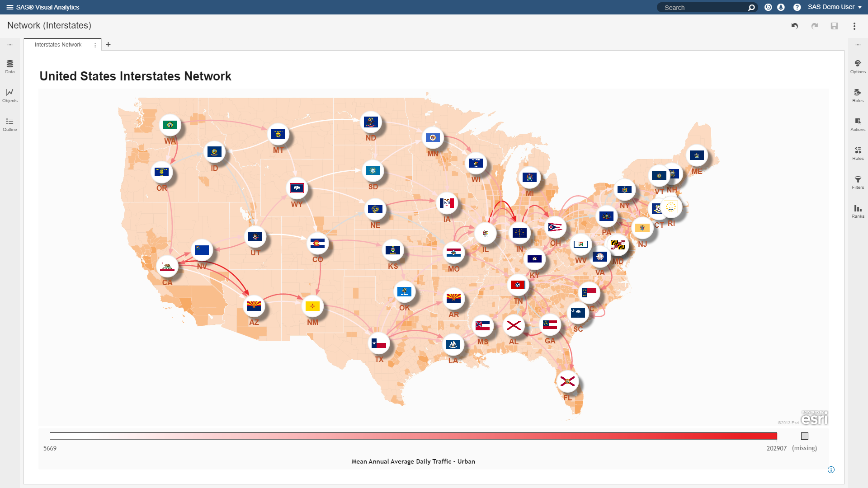Open the Ranks pane

[858, 211]
